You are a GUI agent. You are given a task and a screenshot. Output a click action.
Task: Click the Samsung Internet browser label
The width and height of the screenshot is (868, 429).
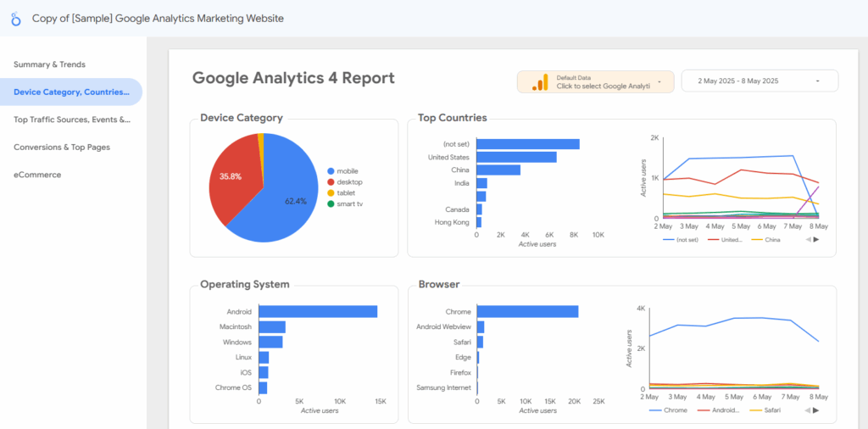[443, 387]
